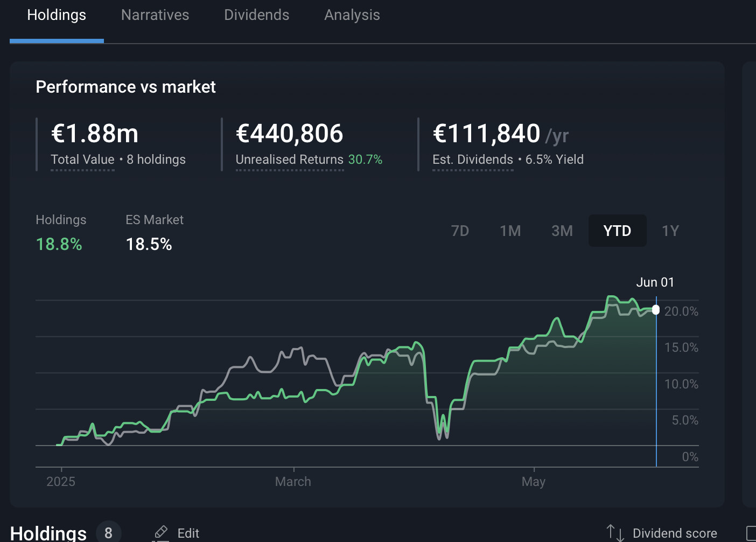Image resolution: width=756 pixels, height=542 pixels.
Task: Select the 7D time range
Action: pos(460,231)
